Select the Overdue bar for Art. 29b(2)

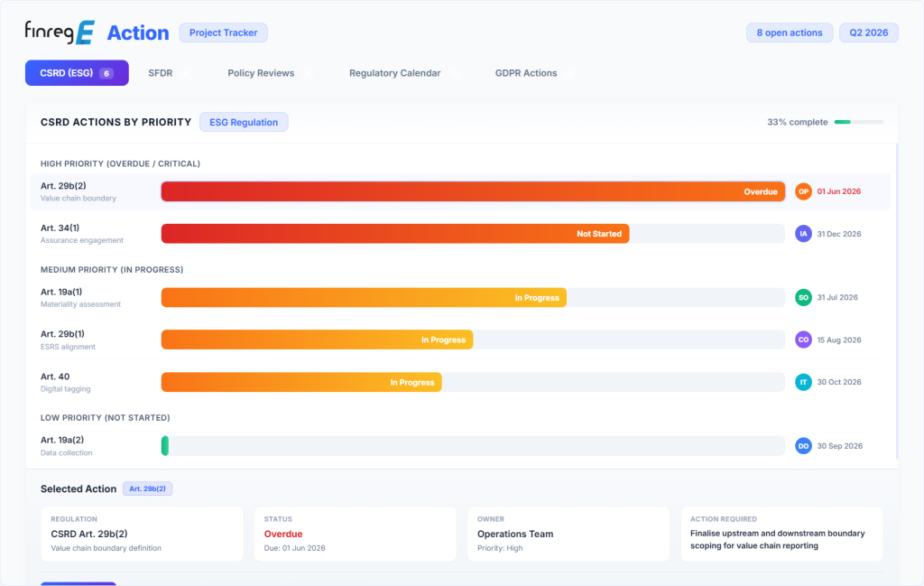point(473,191)
